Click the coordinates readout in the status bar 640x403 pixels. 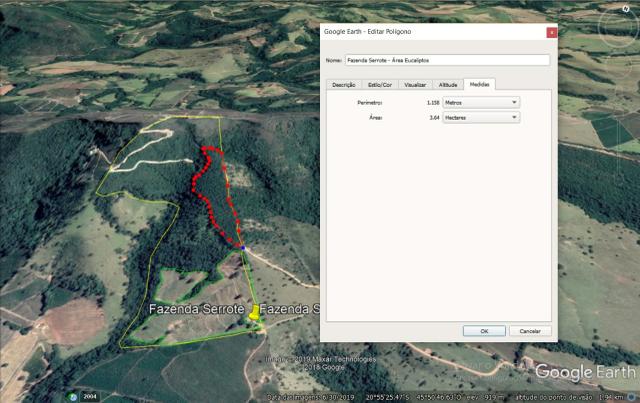pyautogui.click(x=412, y=397)
